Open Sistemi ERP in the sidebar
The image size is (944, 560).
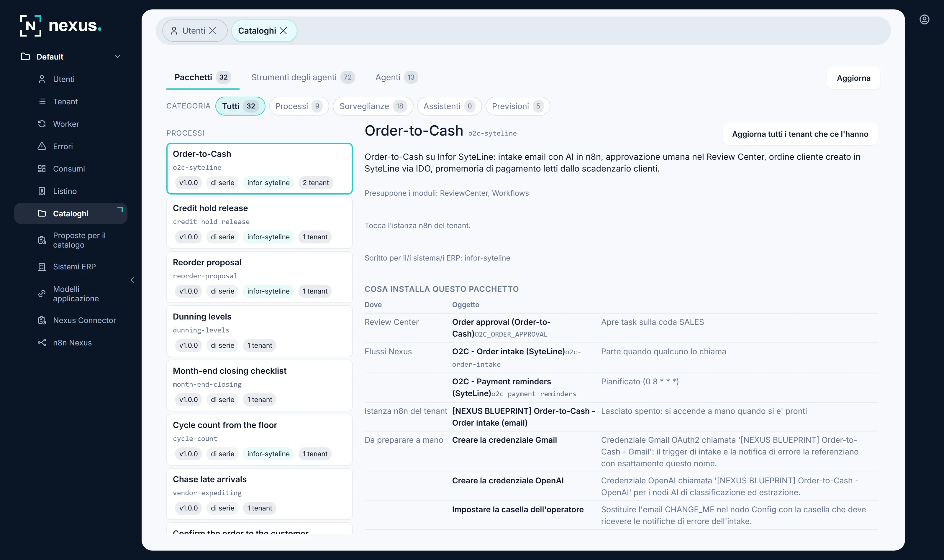pyautogui.click(x=71, y=267)
